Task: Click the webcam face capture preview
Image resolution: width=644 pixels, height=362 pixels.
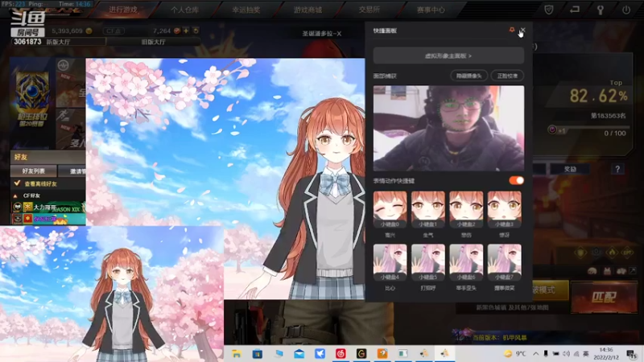Action: click(x=448, y=128)
